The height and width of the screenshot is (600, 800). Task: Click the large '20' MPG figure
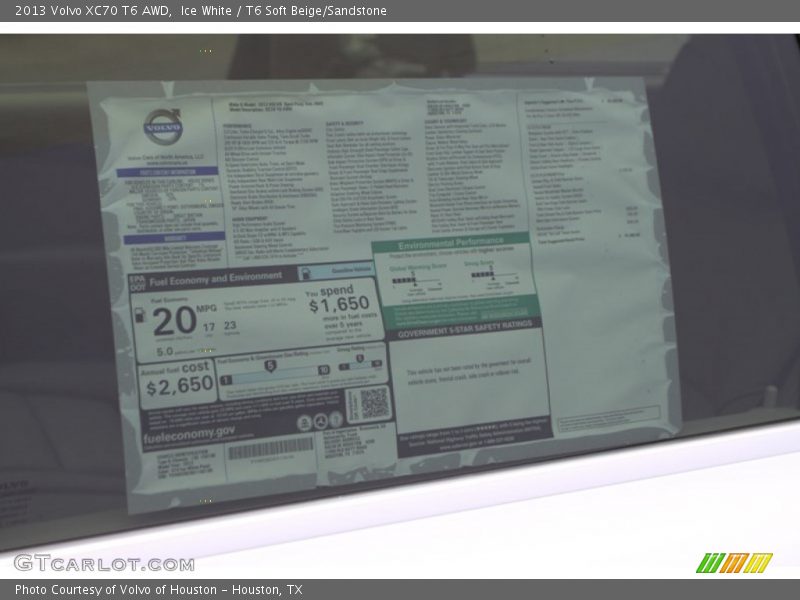[174, 320]
